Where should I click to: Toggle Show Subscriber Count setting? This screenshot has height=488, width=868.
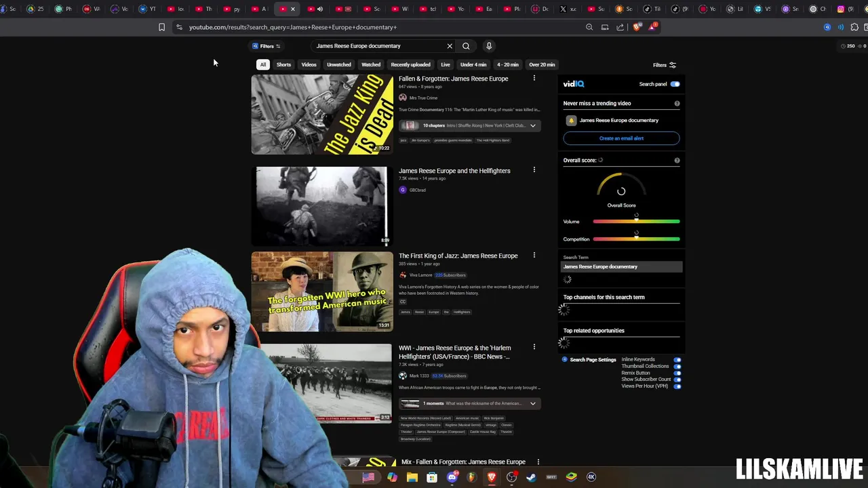point(677,380)
